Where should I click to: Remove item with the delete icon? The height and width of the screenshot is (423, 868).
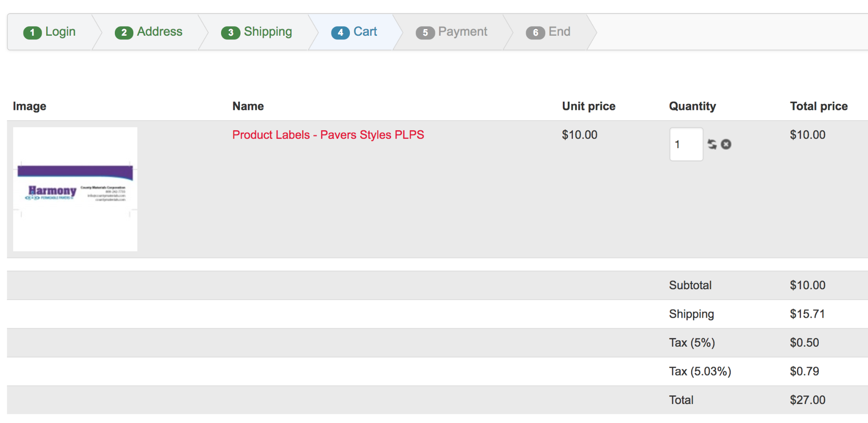(726, 144)
